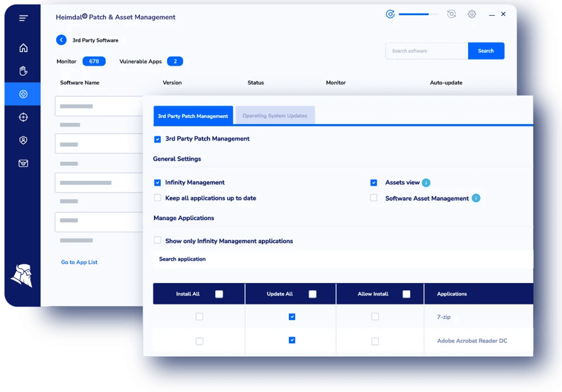Click the threat protection hand icon
Image resolution: width=562 pixels, height=392 pixels.
[23, 70]
